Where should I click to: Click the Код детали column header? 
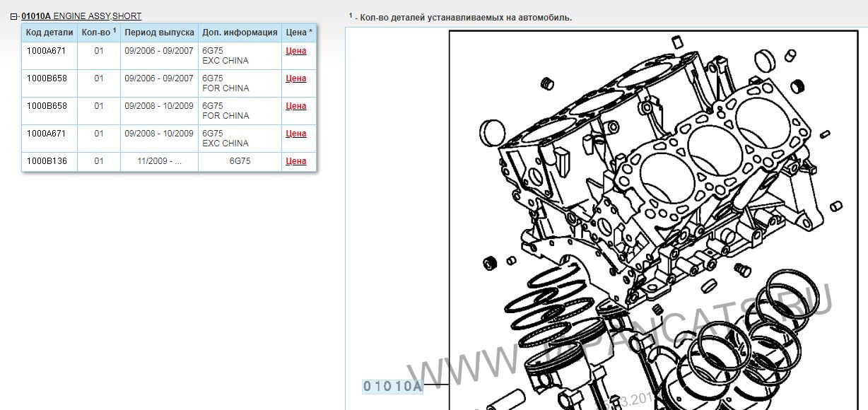click(49, 33)
